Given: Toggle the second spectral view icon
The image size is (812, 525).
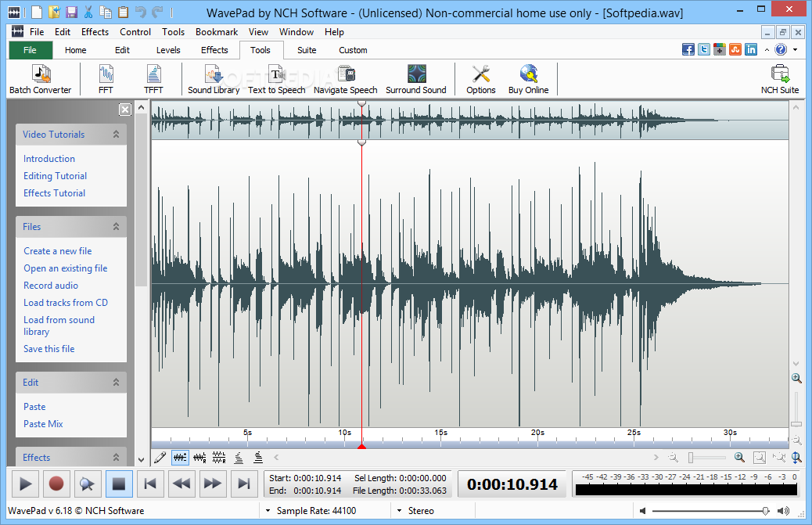Looking at the screenshot, I should (x=258, y=457).
